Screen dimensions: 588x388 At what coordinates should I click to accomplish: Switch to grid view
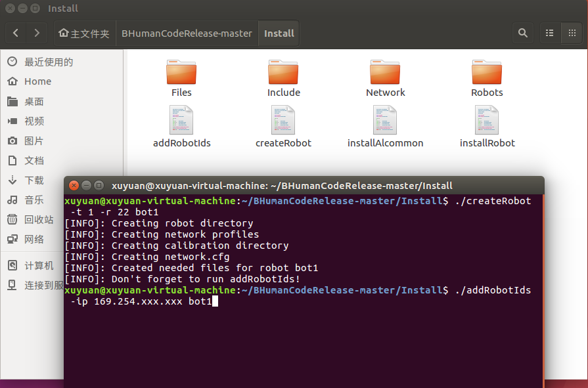(x=572, y=32)
